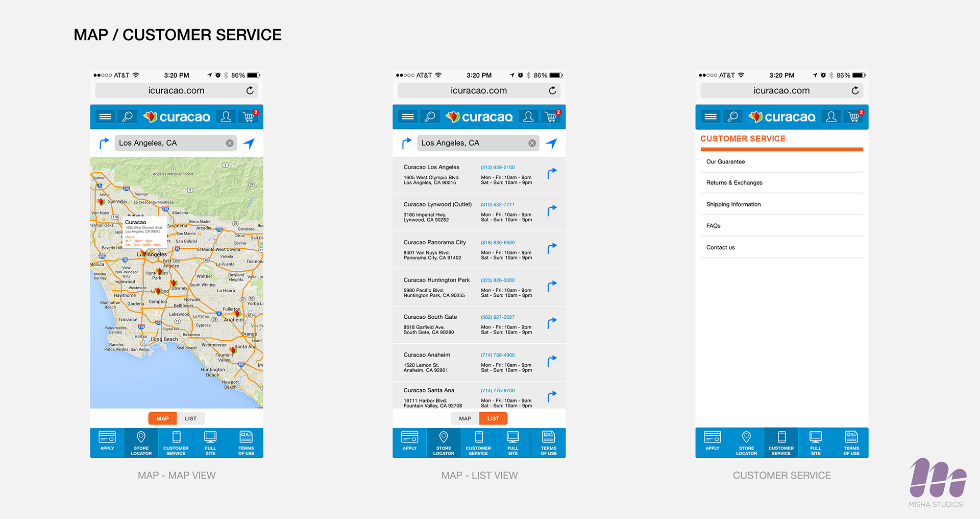Select MAP toggle in Map View screen
Image resolution: width=980 pixels, height=519 pixels.
tap(162, 418)
